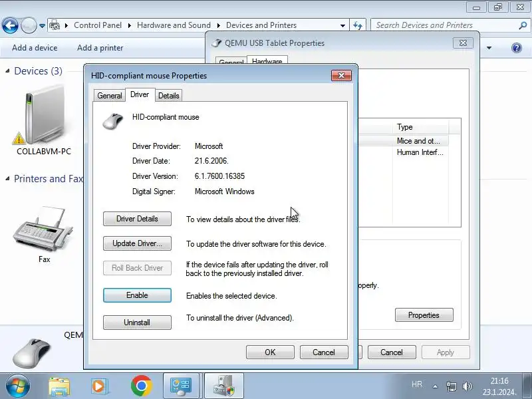Expand the arrow after Control Panel breadcrumb
This screenshot has width=532, height=399.
(x=130, y=25)
